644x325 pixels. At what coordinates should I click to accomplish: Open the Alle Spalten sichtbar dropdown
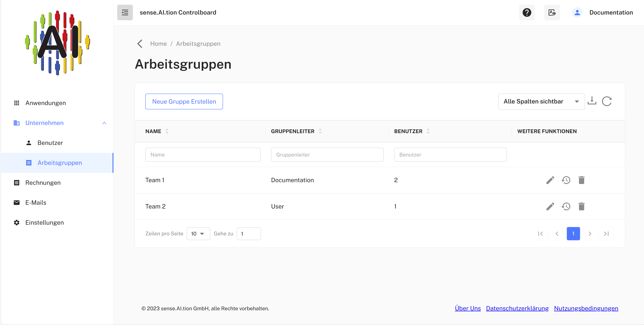tap(541, 101)
